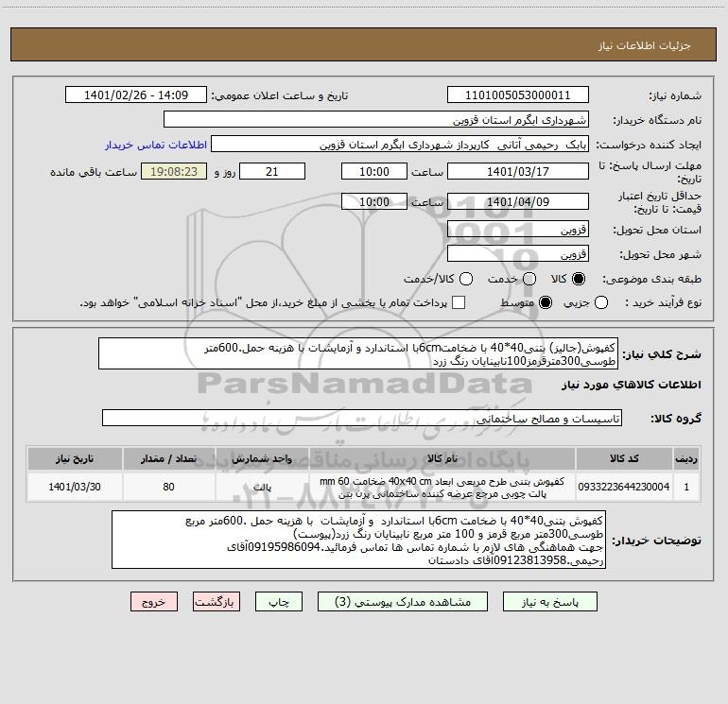Click the کد کالا column header
This screenshot has height=704, width=728.
pos(624,458)
